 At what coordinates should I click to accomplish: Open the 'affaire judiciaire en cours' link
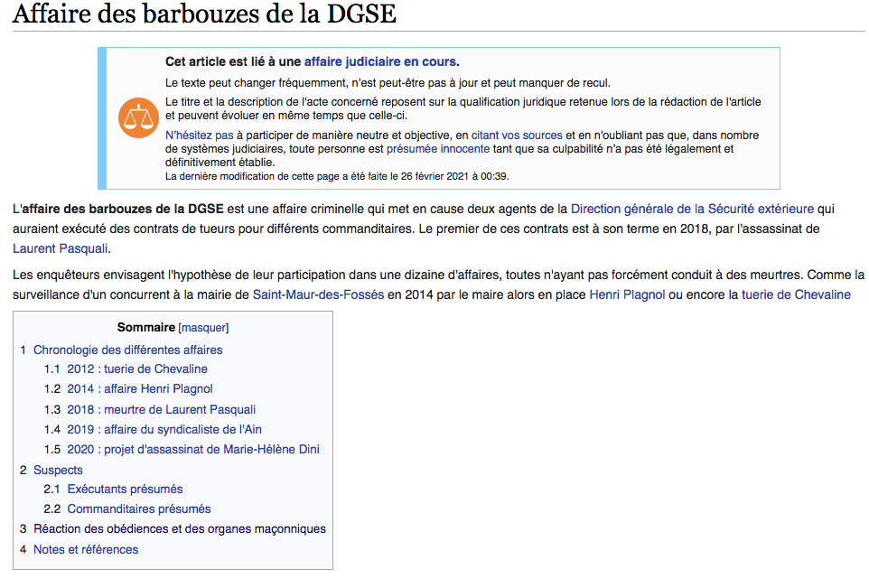(x=379, y=62)
